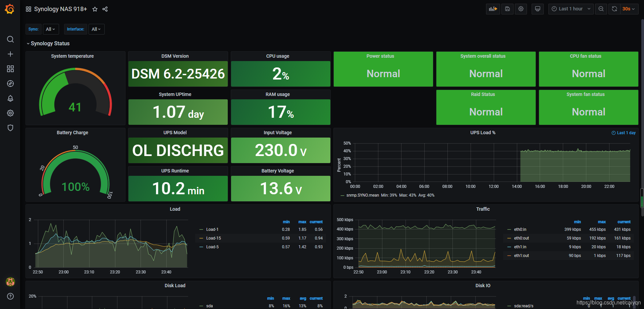The width and height of the screenshot is (644, 309).
Task: Refresh the dashboard now
Action: pos(614,9)
